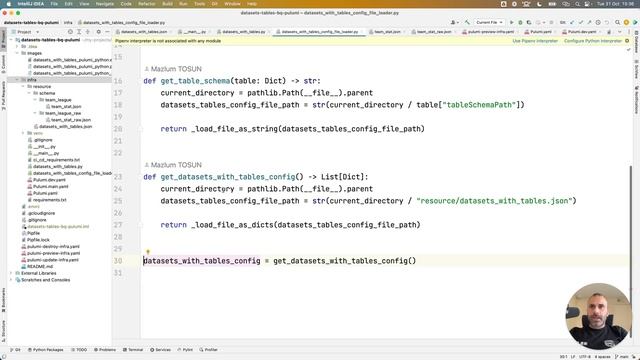This screenshot has width=640, height=360.
Task: Select requirements.txt in project tree
Action: 49,200
